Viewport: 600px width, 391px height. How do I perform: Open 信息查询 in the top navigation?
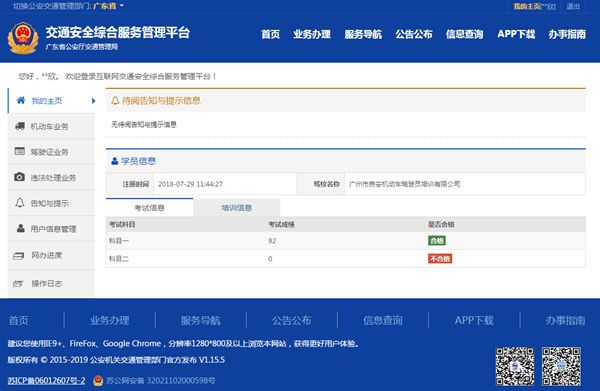(x=464, y=34)
